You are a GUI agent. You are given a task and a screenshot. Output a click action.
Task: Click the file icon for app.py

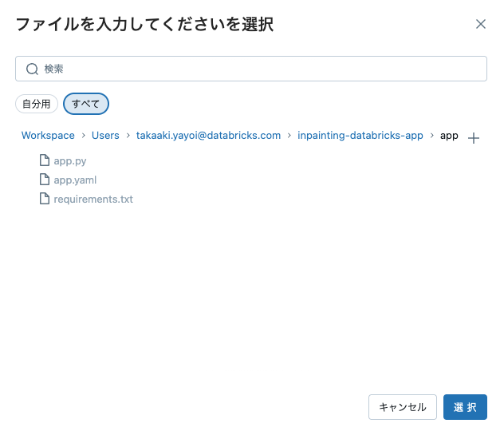tap(45, 160)
